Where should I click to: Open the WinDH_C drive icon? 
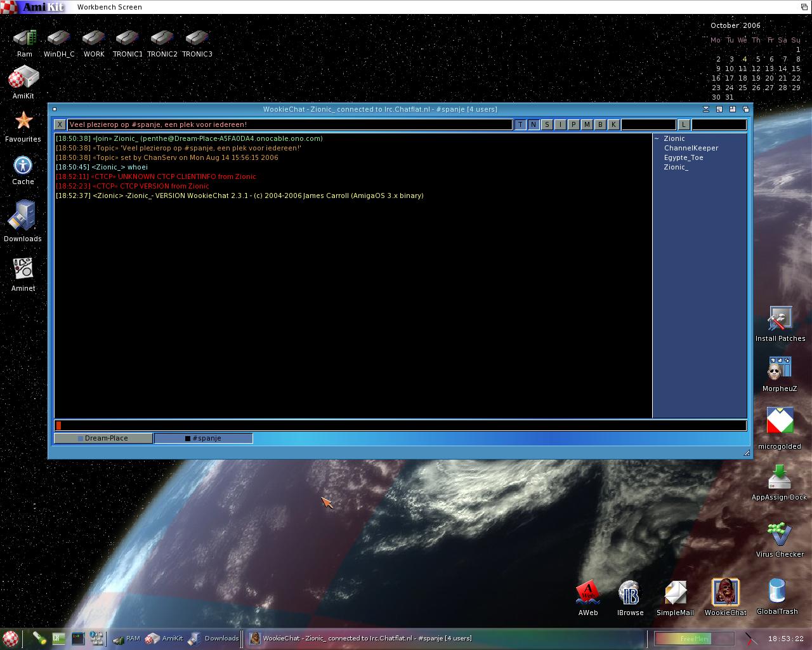[59, 43]
